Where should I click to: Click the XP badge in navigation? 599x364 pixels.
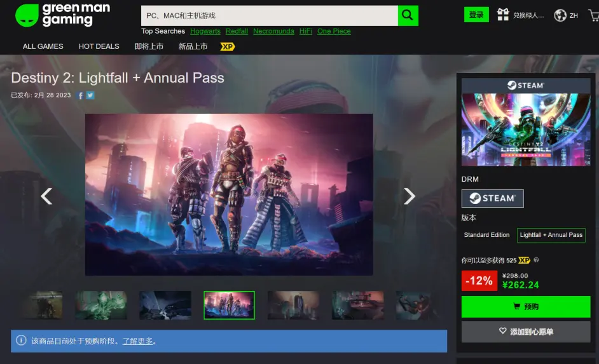[227, 46]
